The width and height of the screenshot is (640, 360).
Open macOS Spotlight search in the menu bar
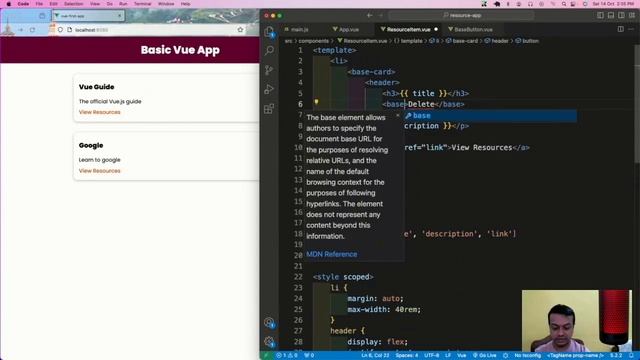click(x=564, y=4)
